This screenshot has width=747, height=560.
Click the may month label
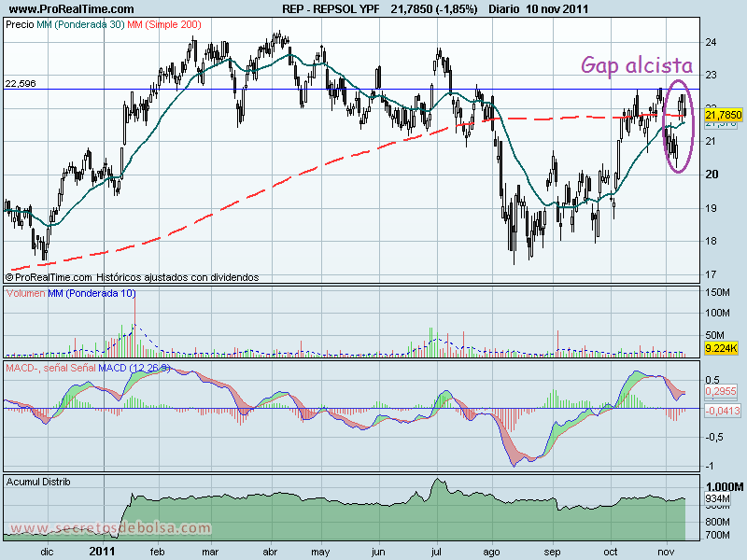pos(320,552)
